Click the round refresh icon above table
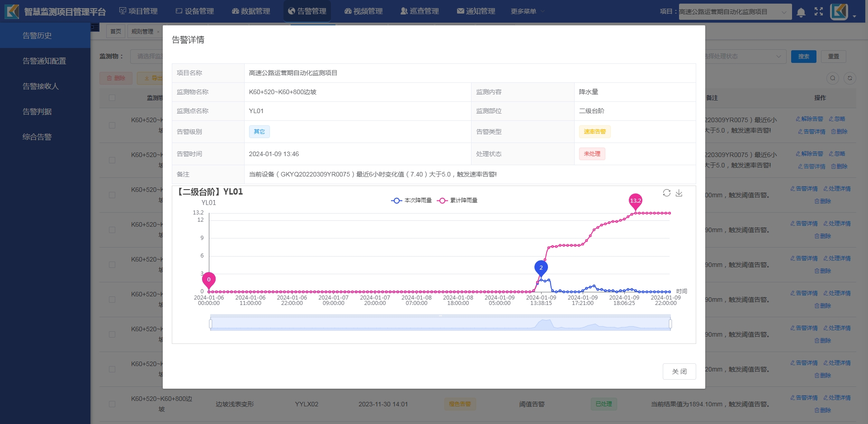Screen dimensions: 868x424 pyautogui.click(x=850, y=78)
